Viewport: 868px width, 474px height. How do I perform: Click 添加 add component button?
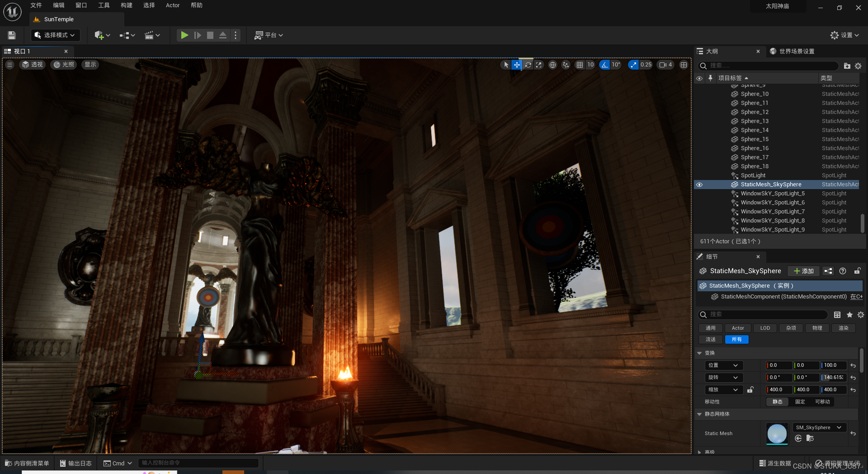(x=803, y=271)
